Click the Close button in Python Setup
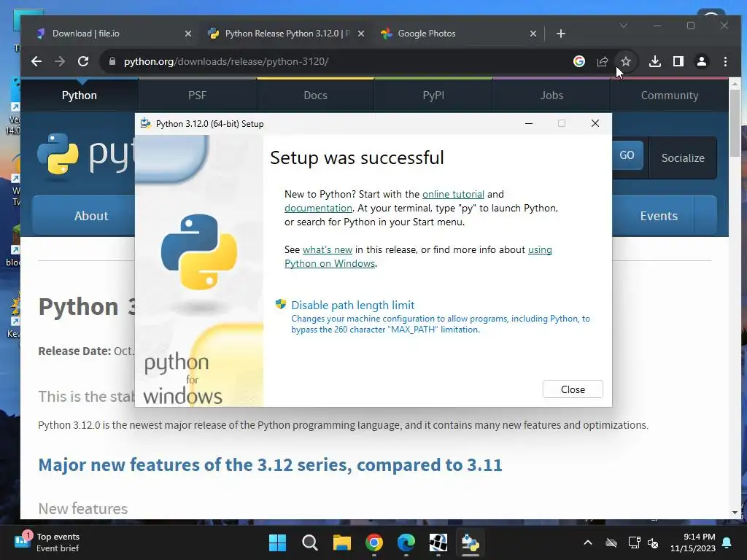 573,389
